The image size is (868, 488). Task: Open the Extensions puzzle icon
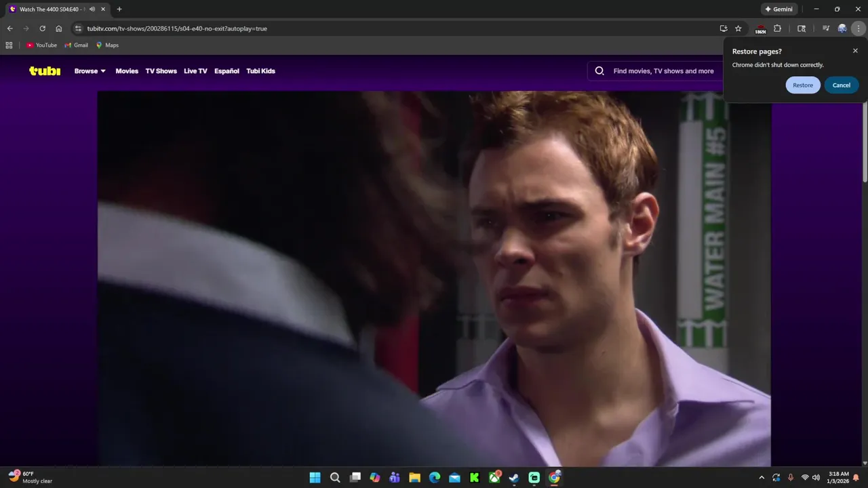(778, 28)
